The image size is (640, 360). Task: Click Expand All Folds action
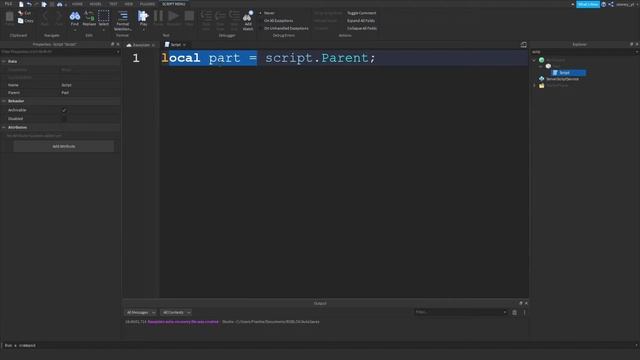click(x=361, y=20)
